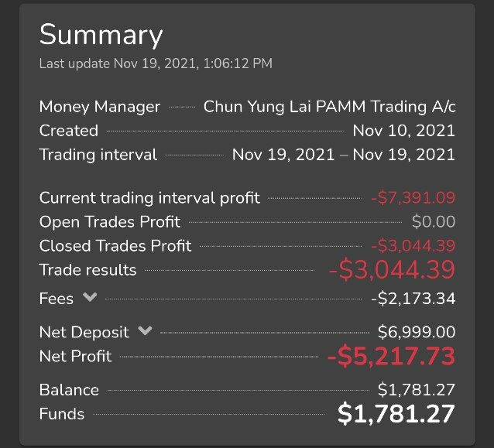
Task: Open the Chun Yung Lai PAMM Trading account name
Action: click(x=329, y=107)
